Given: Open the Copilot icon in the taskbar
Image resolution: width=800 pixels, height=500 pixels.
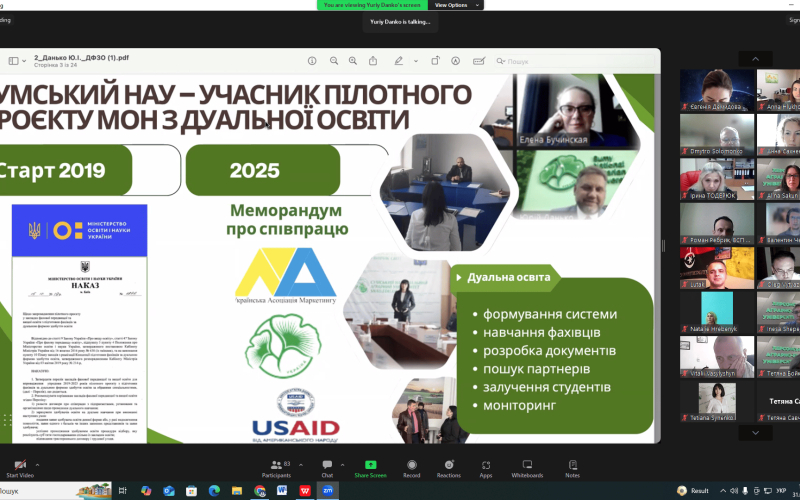Looking at the screenshot, I should click(x=146, y=491).
